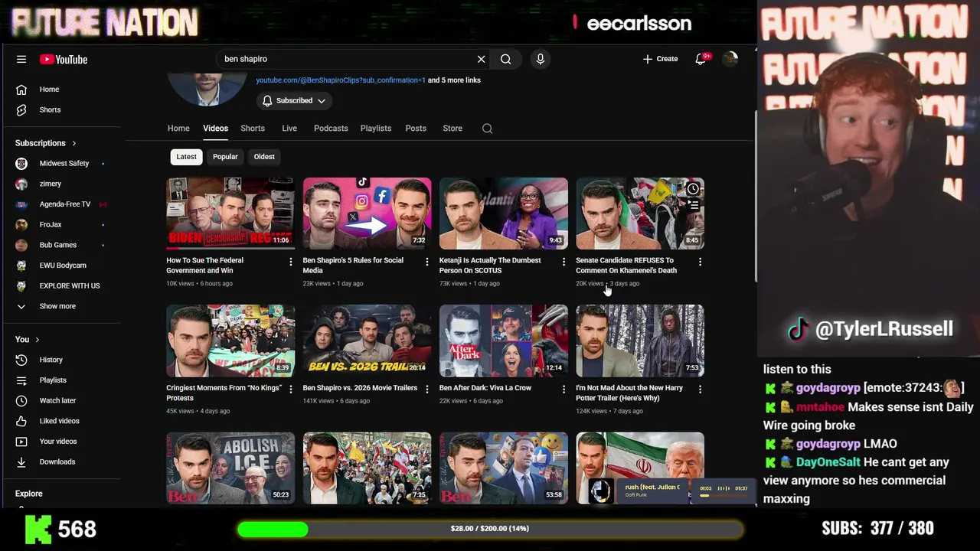Image resolution: width=980 pixels, height=551 pixels.
Task: Open Ben After Dark: Viva La Crow title
Action: click(x=485, y=388)
